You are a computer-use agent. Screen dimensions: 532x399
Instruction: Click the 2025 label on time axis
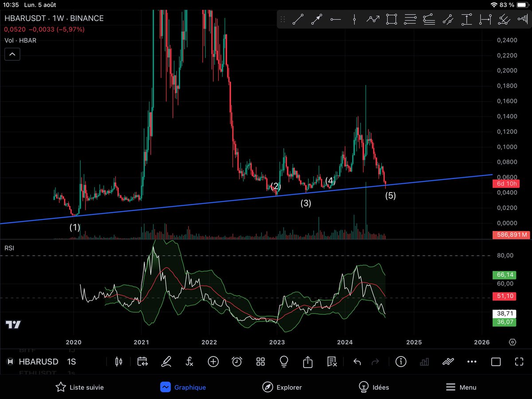(413, 342)
